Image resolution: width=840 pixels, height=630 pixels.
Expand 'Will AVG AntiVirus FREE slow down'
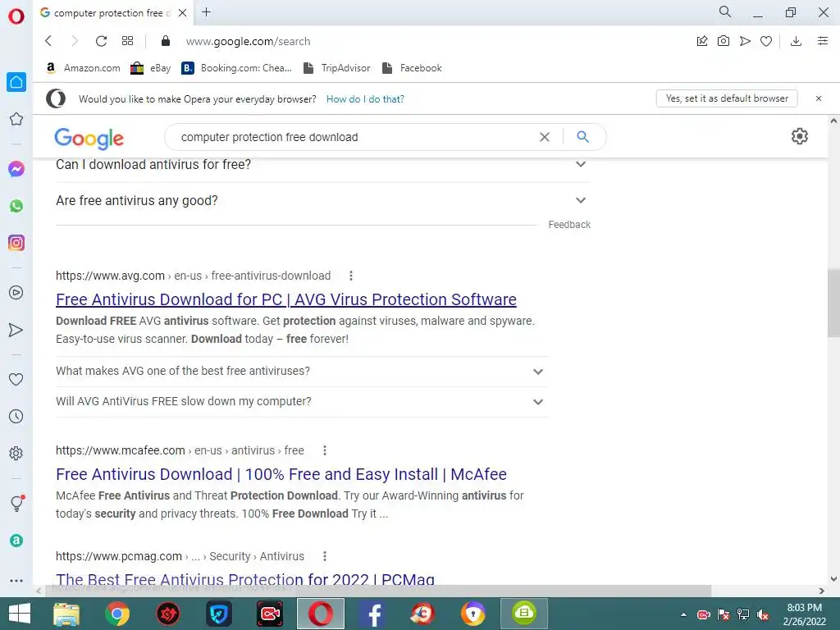pos(302,402)
